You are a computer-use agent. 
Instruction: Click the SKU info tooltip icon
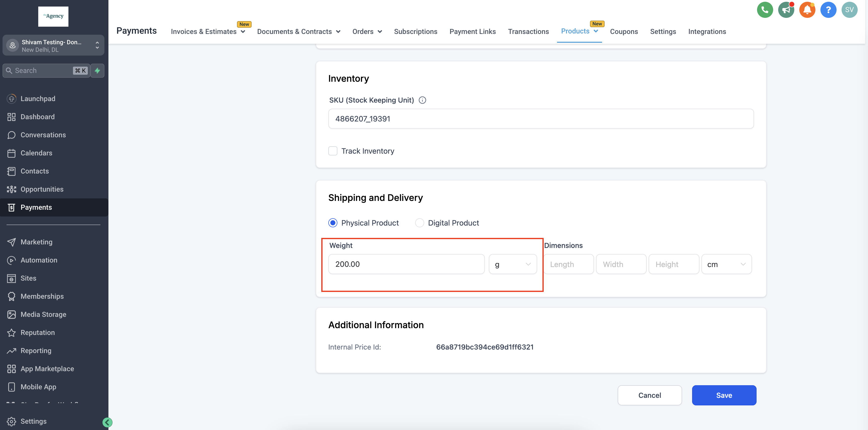point(422,100)
